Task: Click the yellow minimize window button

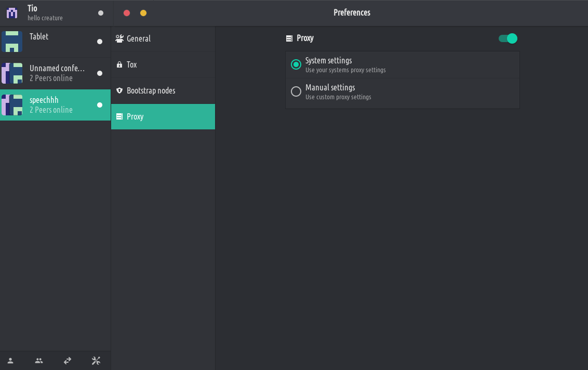Action: 143,13
